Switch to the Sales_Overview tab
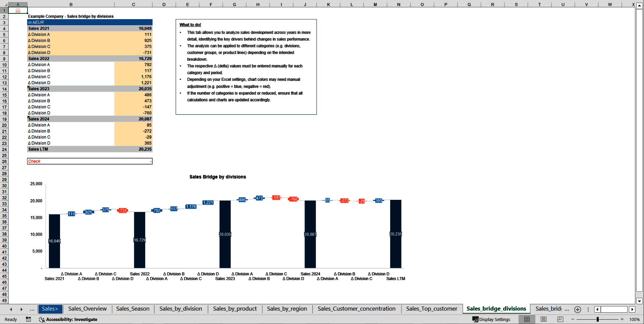Image resolution: width=644 pixels, height=324 pixels. [87, 309]
